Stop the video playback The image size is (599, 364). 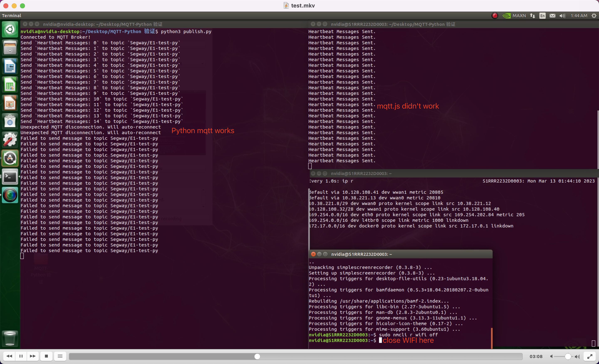coord(46,356)
